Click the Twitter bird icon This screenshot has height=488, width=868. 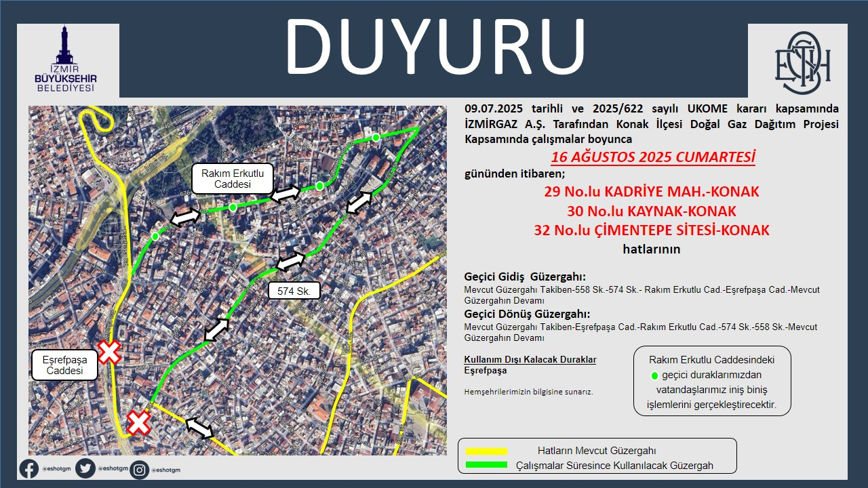pyautogui.click(x=85, y=469)
